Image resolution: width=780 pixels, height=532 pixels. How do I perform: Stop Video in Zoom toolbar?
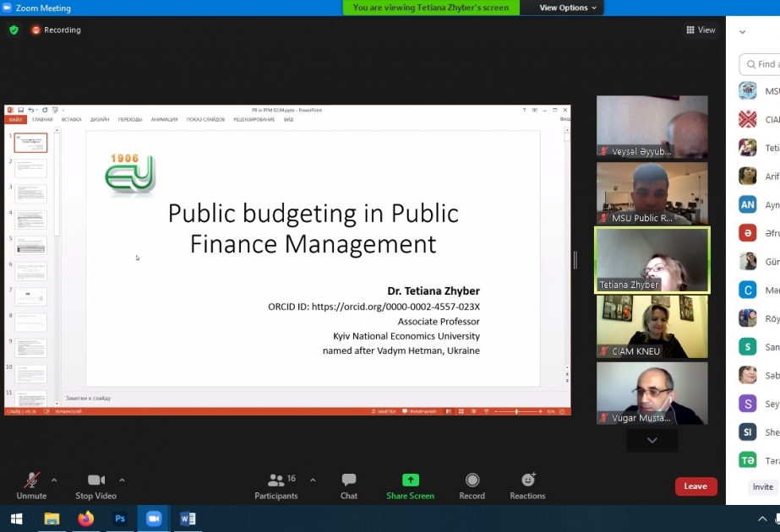[96, 486]
